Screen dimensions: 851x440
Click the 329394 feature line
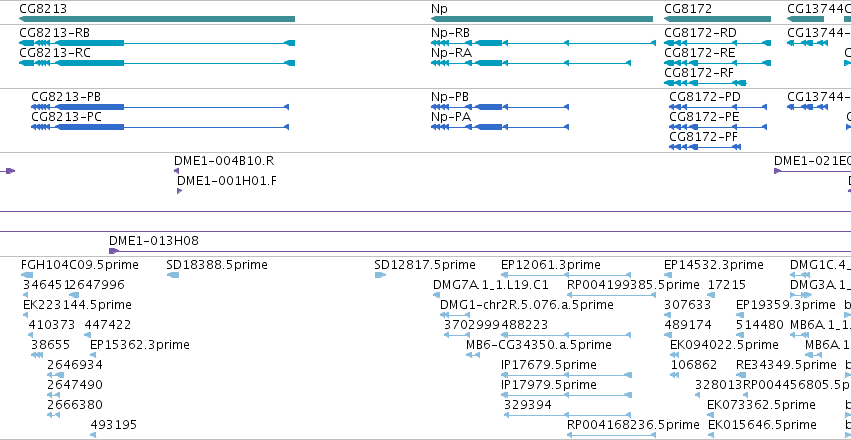[x=567, y=415]
